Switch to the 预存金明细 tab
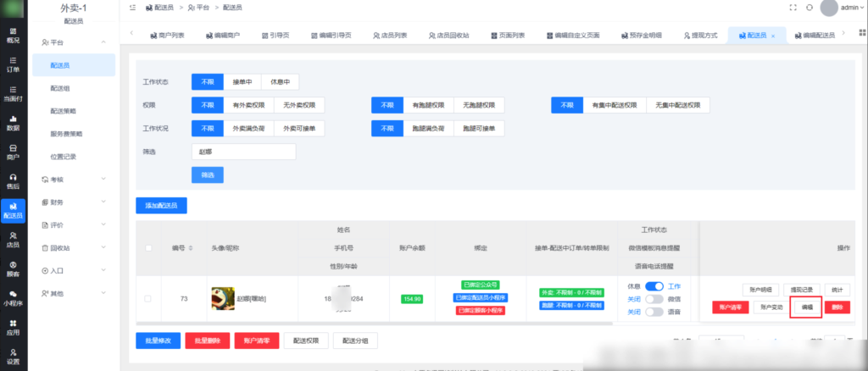 pos(641,36)
